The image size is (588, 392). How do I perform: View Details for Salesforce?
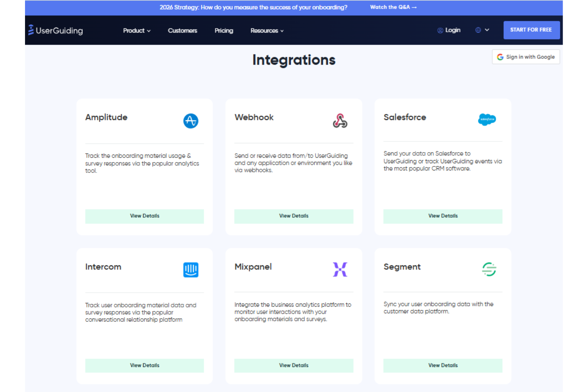443,216
